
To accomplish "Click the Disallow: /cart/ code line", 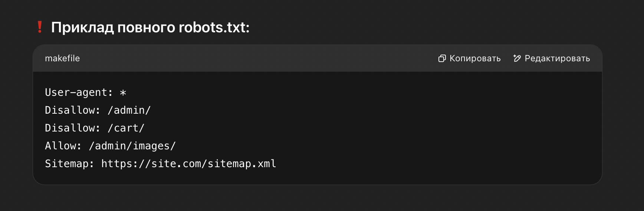I will (x=95, y=128).
